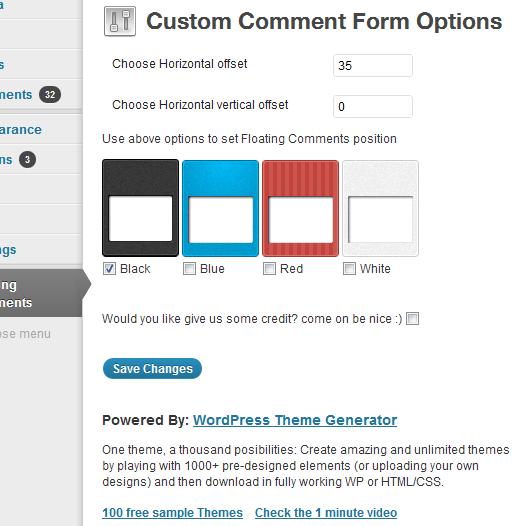Follow the Check the 1 minute video link
Image resolution: width=530 pixels, height=526 pixels.
pyautogui.click(x=326, y=513)
